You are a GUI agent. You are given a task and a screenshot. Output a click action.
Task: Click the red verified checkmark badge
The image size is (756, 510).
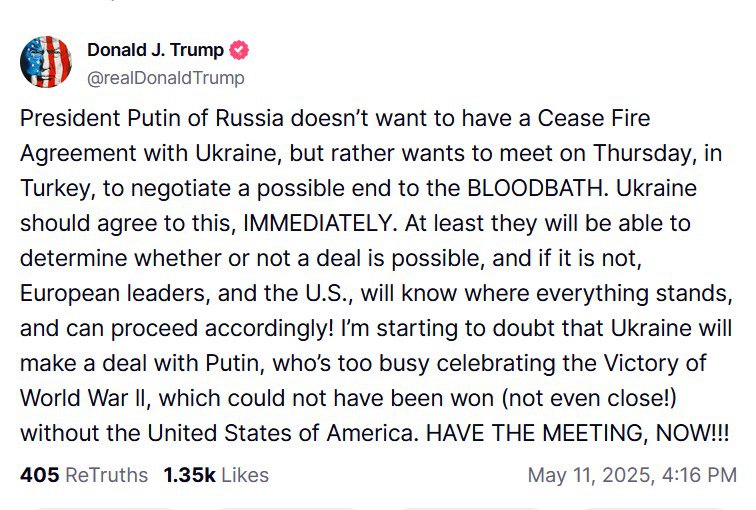pyautogui.click(x=240, y=50)
